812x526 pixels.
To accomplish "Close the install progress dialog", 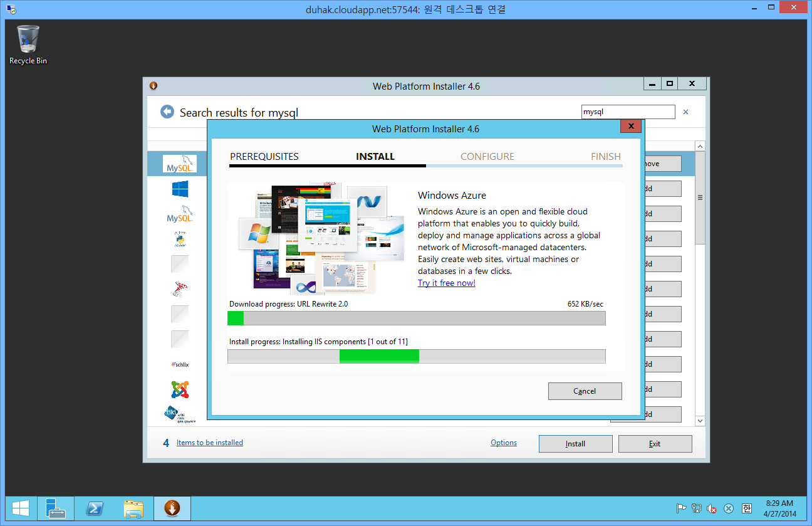I will click(x=631, y=126).
